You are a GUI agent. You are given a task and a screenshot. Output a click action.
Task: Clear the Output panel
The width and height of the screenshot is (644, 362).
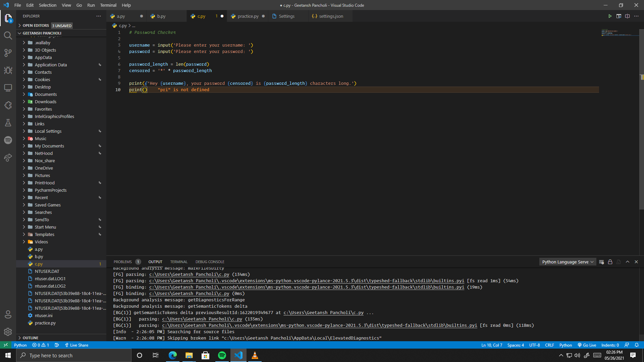[x=601, y=262]
